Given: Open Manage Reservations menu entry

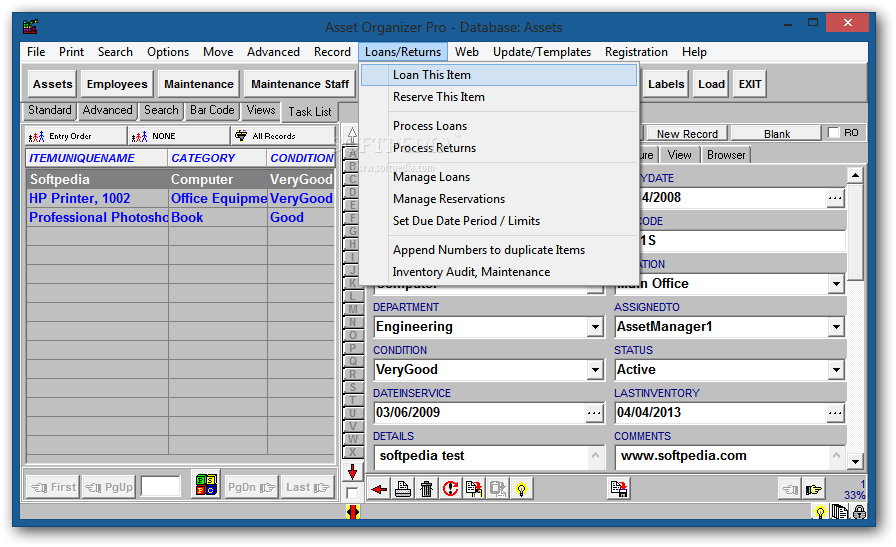Looking at the screenshot, I should (499, 199).
